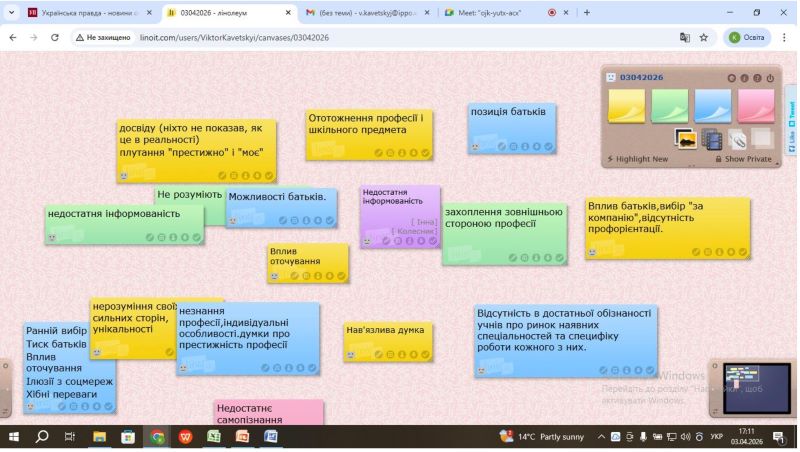Click the "Не захищено" site security chip
Viewport: 800px width, 452px height.
tap(103, 37)
